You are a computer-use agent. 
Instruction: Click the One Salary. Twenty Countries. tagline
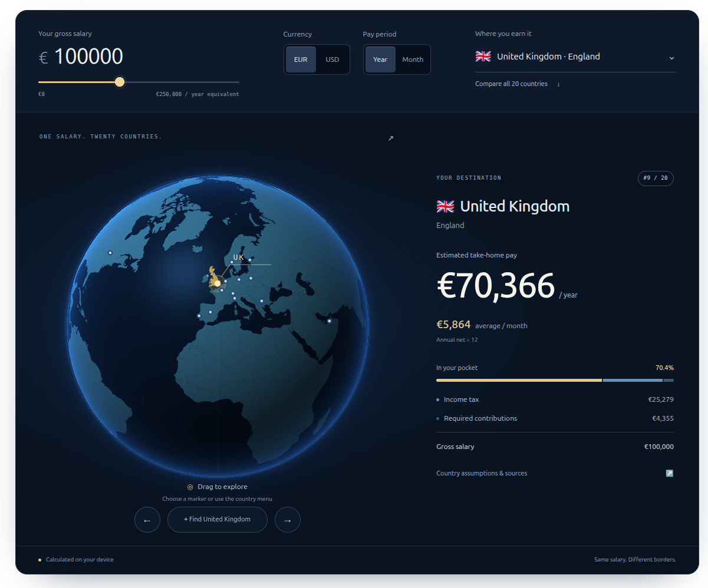100,137
